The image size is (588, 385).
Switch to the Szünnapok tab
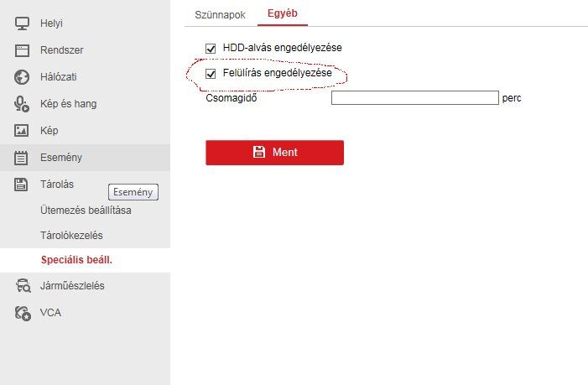[220, 15]
